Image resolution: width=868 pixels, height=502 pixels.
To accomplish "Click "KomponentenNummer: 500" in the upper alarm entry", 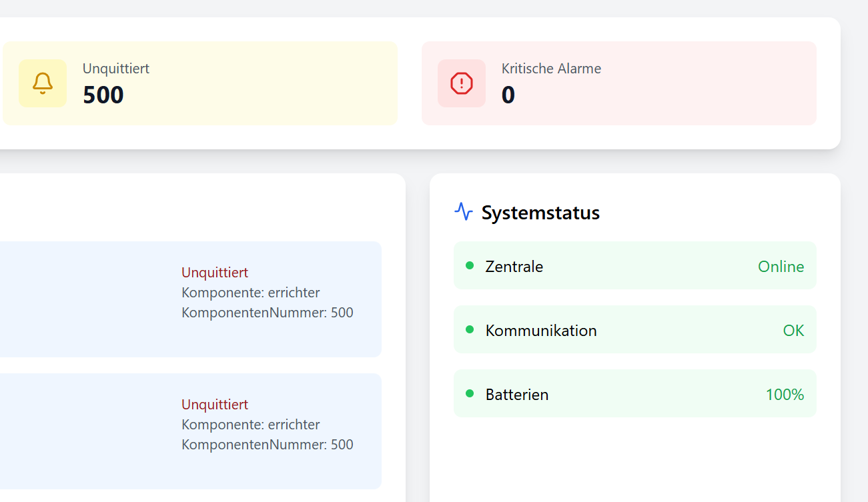I will (268, 313).
